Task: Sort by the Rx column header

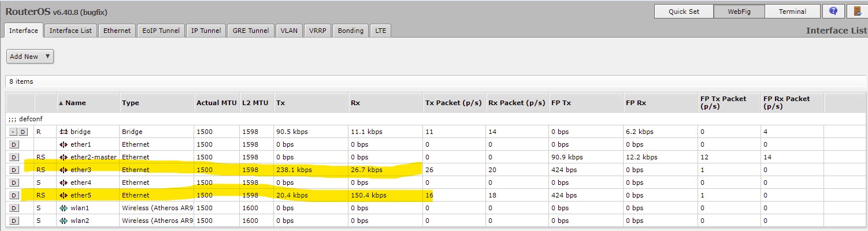Action: tap(385, 103)
